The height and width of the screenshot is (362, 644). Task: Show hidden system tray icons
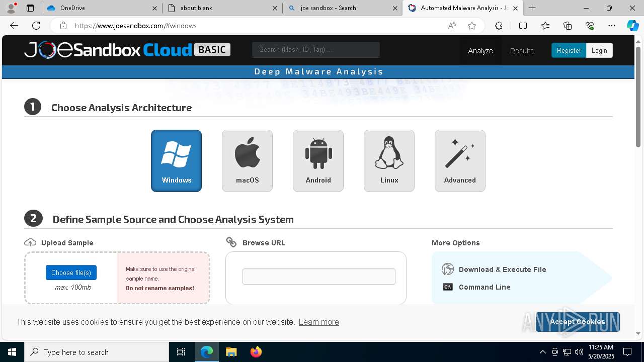(542, 352)
